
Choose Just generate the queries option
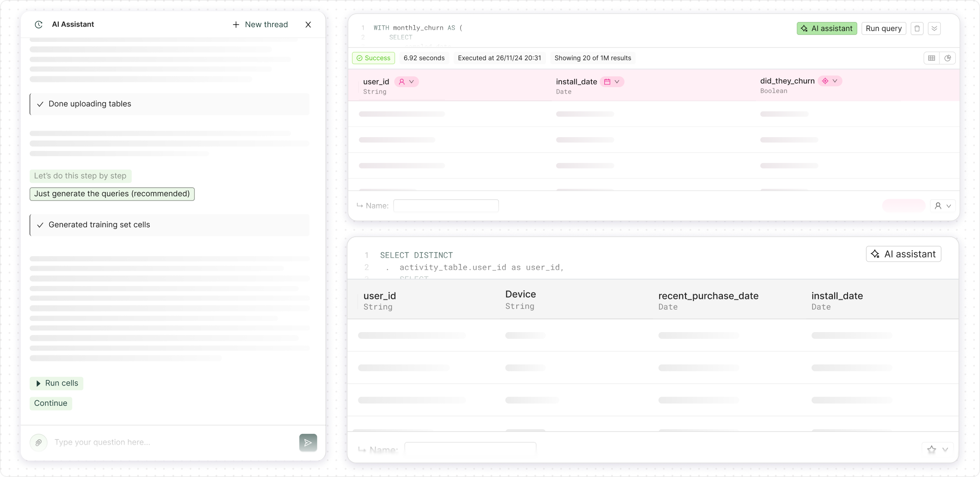pyautogui.click(x=112, y=194)
